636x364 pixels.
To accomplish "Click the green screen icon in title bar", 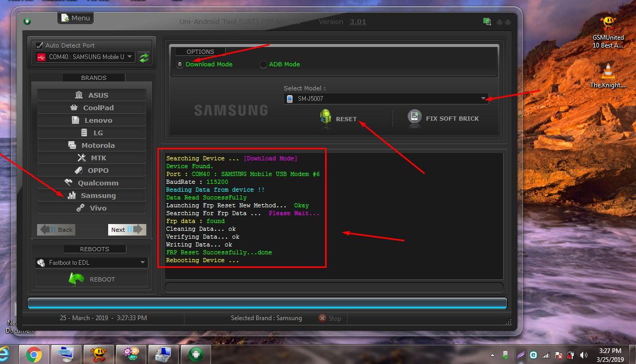I will pos(487,21).
